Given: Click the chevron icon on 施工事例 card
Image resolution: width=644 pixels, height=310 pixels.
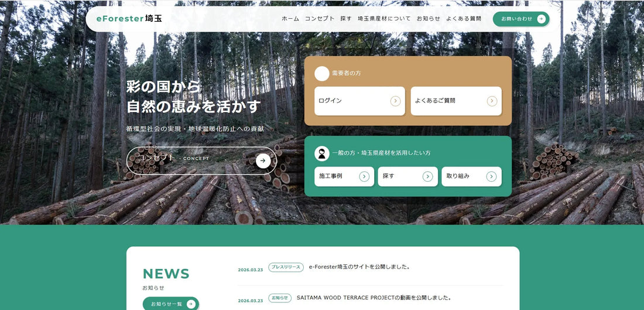Looking at the screenshot, I should click(364, 176).
